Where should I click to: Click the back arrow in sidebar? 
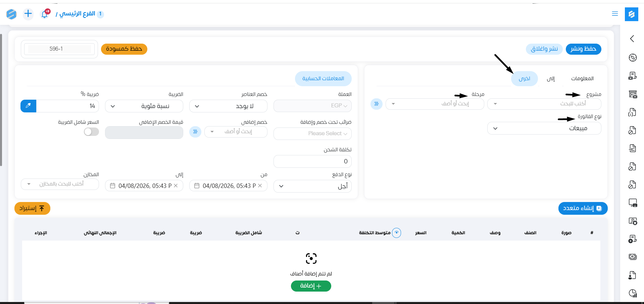(632, 39)
